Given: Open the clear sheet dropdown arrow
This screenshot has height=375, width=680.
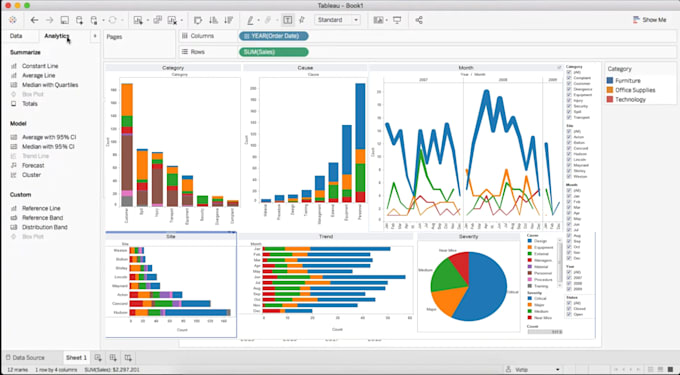Looking at the screenshot, I should point(181,20).
